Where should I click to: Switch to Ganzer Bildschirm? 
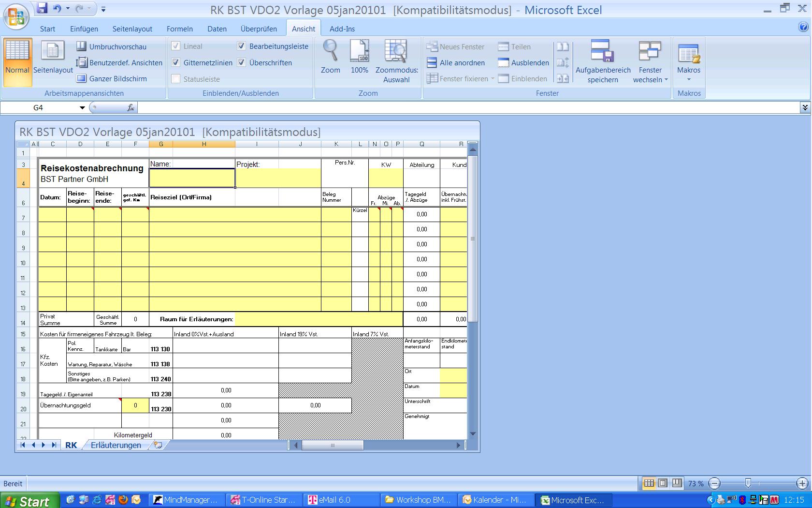click(x=112, y=78)
